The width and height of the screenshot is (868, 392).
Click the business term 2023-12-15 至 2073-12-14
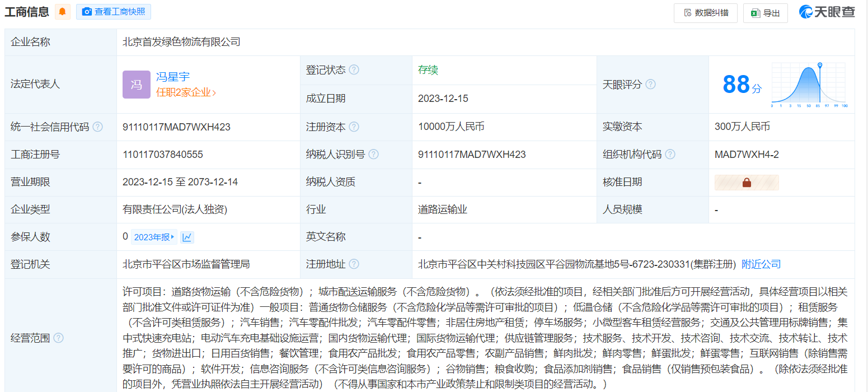pyautogui.click(x=180, y=182)
